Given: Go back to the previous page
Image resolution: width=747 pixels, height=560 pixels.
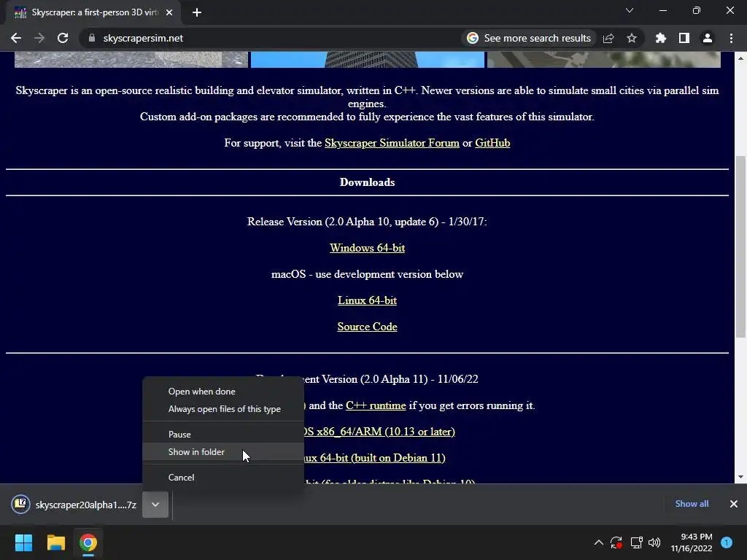Looking at the screenshot, I should point(16,38).
